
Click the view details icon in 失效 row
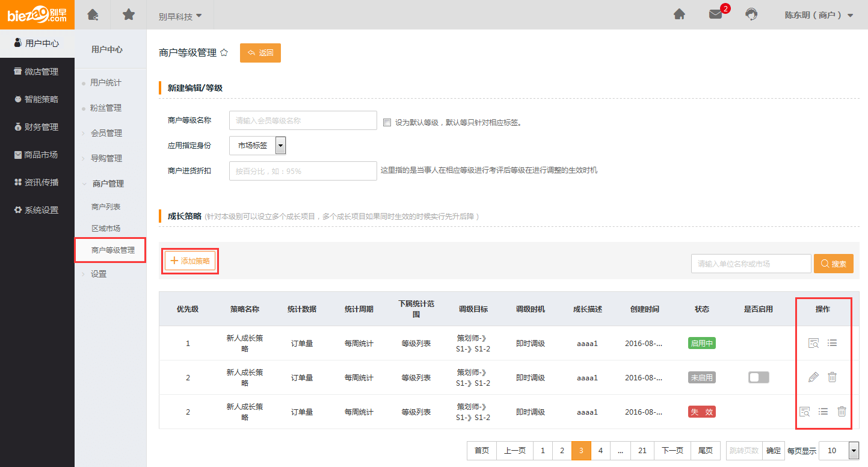(x=804, y=412)
